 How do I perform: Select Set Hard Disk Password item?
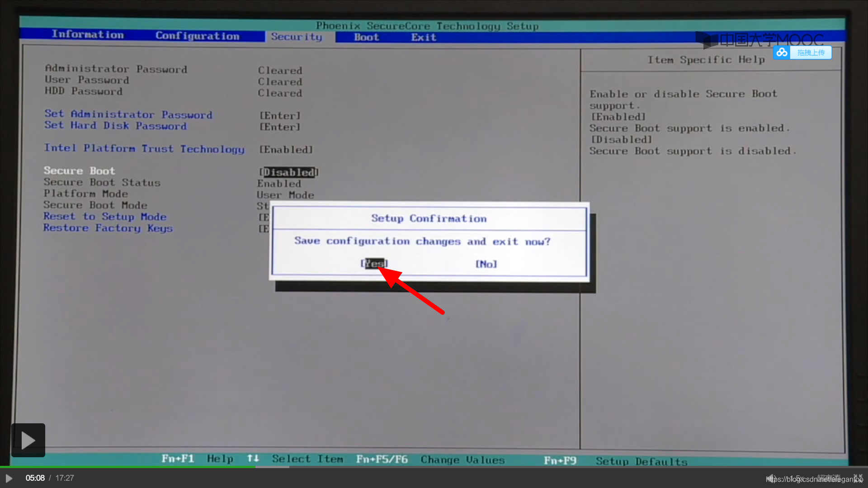pos(115,125)
